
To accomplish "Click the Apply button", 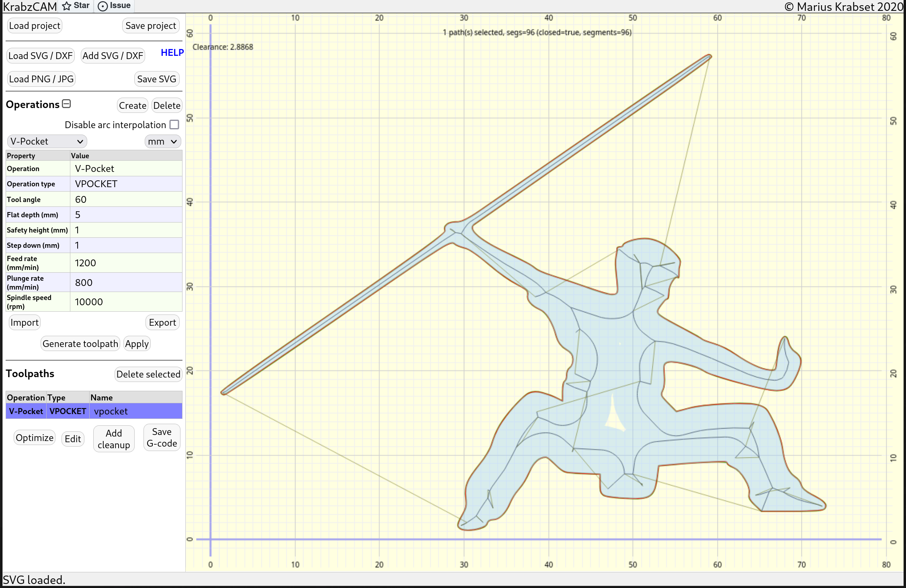I will point(137,344).
